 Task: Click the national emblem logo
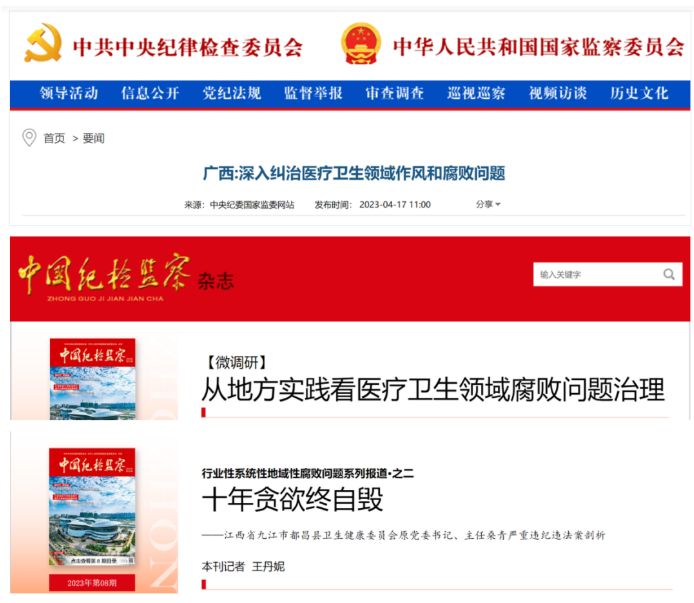pyautogui.click(x=361, y=43)
